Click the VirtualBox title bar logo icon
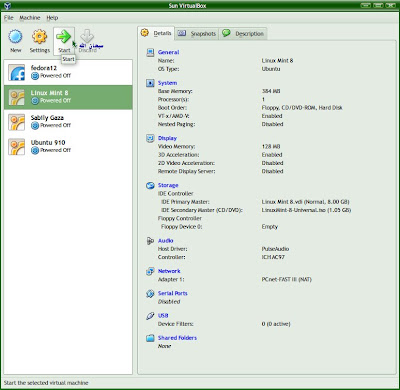 coord(7,6)
